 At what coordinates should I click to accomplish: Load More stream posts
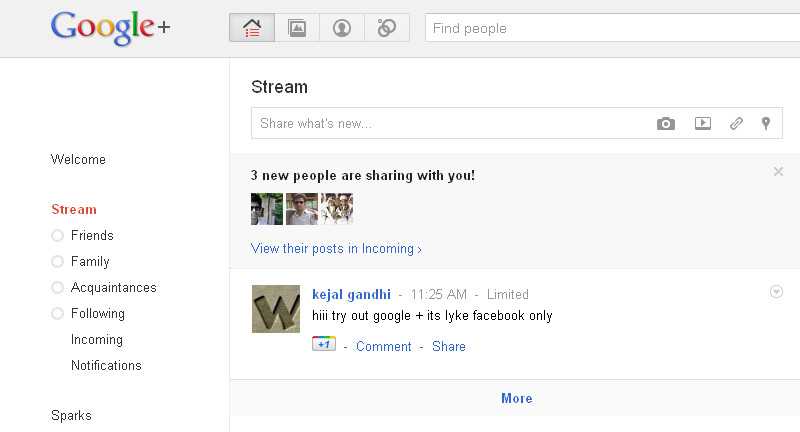click(x=517, y=398)
